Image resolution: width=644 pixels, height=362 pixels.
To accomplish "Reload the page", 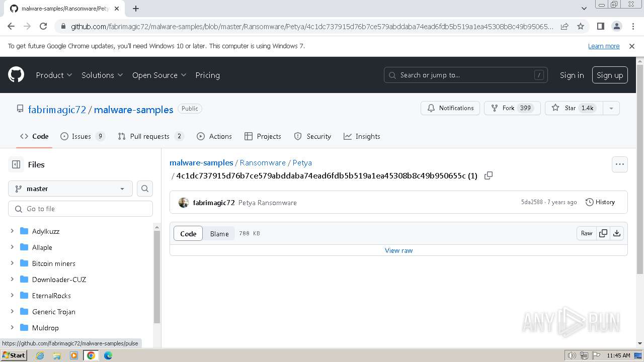I will 43,26.
